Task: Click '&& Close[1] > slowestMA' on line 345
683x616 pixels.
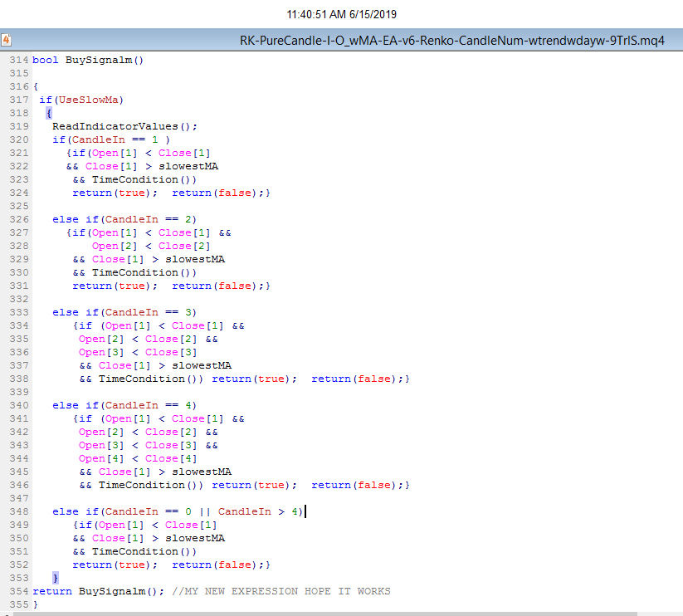Action: [x=155, y=472]
